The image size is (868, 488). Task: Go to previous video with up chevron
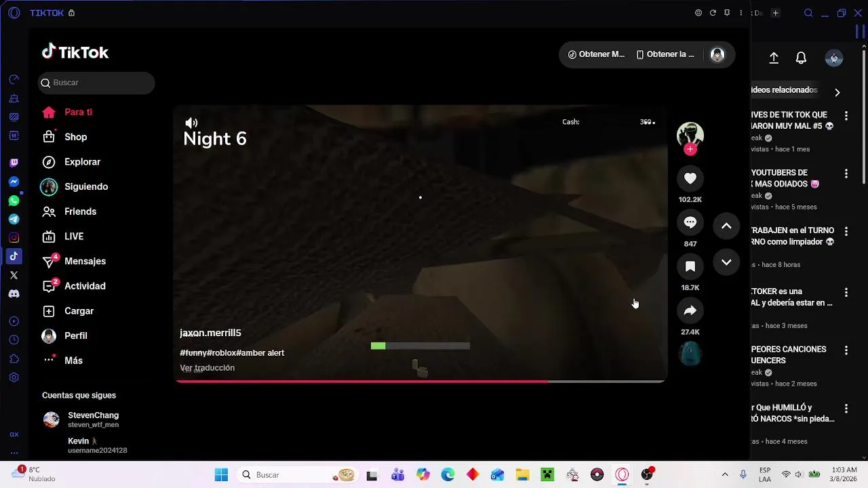tap(726, 226)
